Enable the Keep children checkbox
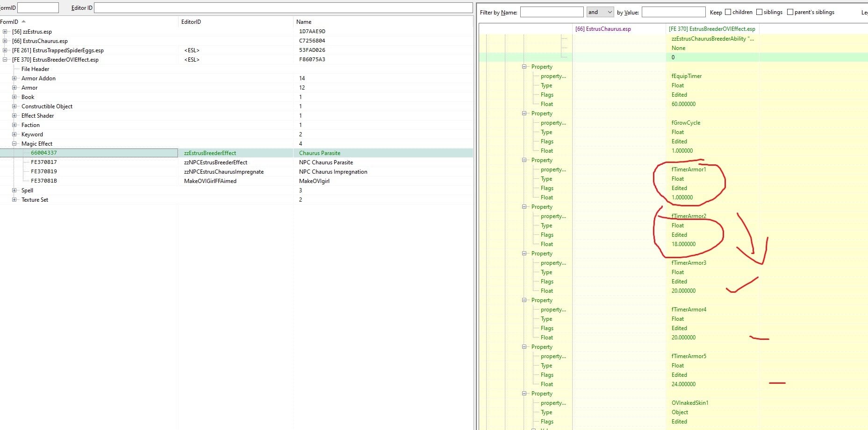The height and width of the screenshot is (430, 868). tap(728, 12)
